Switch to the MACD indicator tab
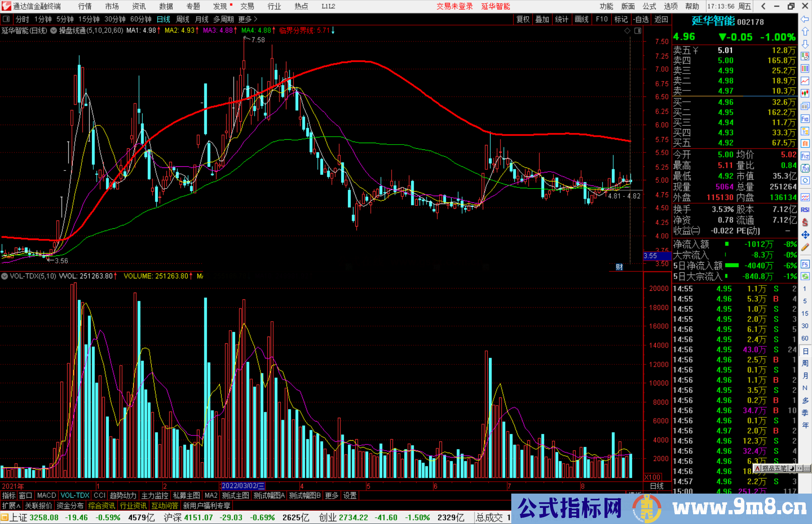The width and height of the screenshot is (812, 524). tap(46, 495)
